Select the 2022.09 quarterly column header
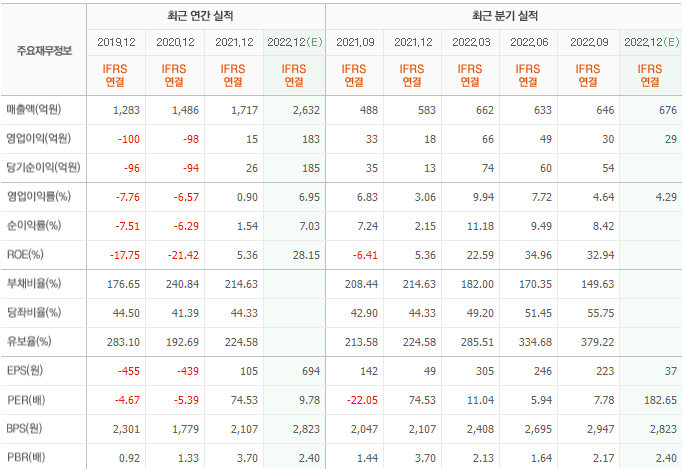The image size is (686, 469). [589, 42]
